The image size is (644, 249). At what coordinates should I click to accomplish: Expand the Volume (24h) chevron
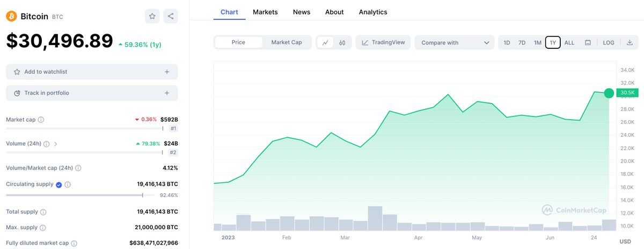56,144
